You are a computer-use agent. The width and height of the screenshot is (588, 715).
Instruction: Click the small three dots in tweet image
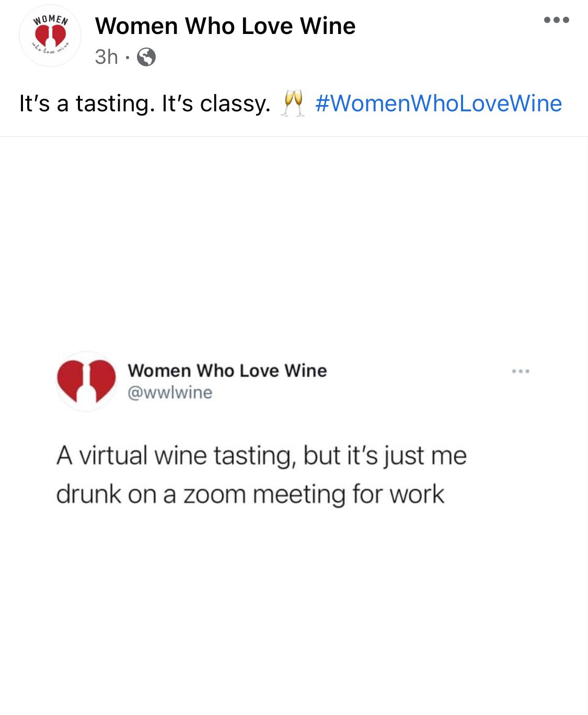(x=521, y=371)
